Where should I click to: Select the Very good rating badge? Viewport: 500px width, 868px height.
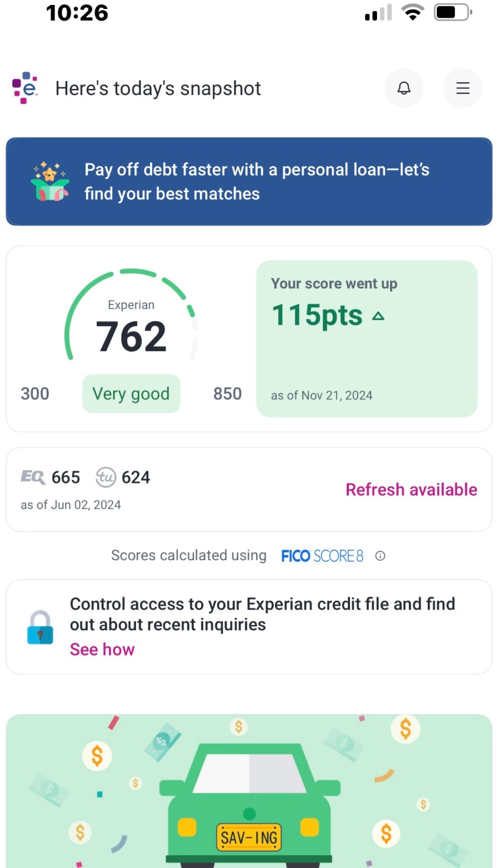click(x=131, y=393)
